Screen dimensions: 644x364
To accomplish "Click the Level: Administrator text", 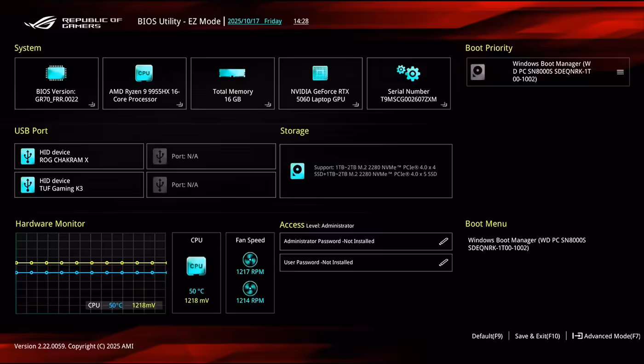I will (330, 226).
